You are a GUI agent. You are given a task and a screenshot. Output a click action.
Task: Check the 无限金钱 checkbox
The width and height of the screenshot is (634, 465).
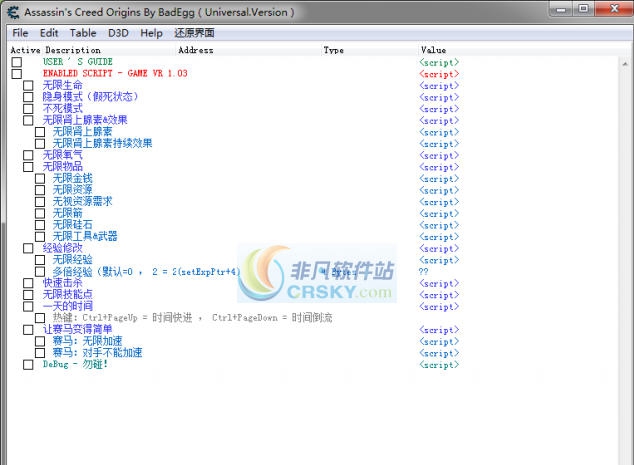(40, 179)
